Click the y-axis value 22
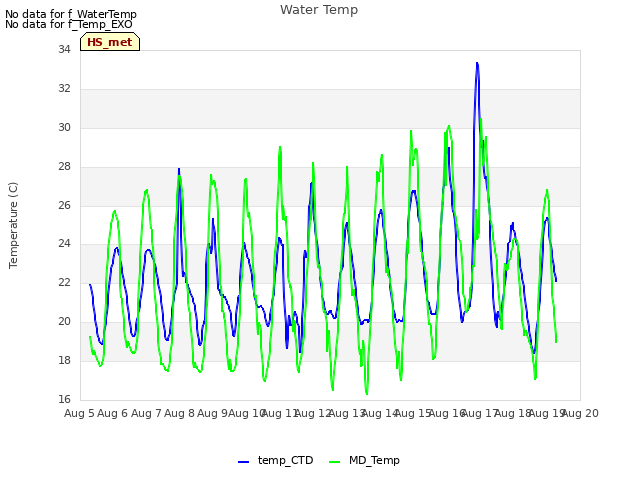Screen dimensions: 640x480 (x=64, y=282)
